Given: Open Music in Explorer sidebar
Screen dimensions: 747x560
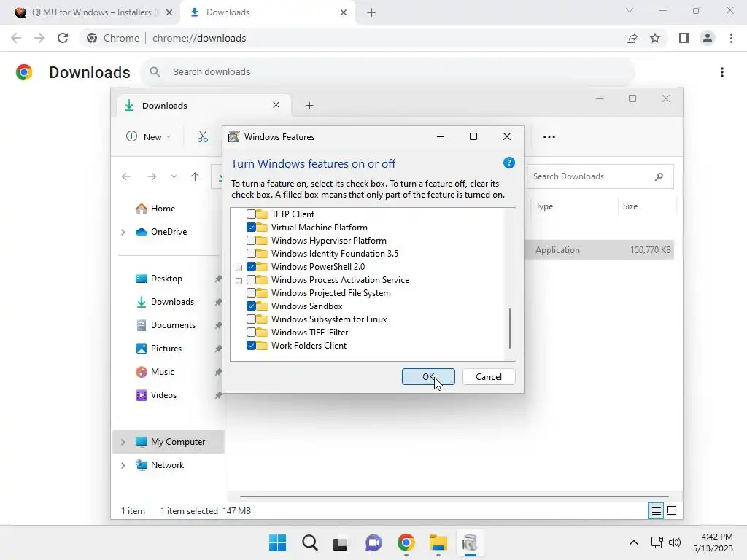Looking at the screenshot, I should tap(155, 372).
